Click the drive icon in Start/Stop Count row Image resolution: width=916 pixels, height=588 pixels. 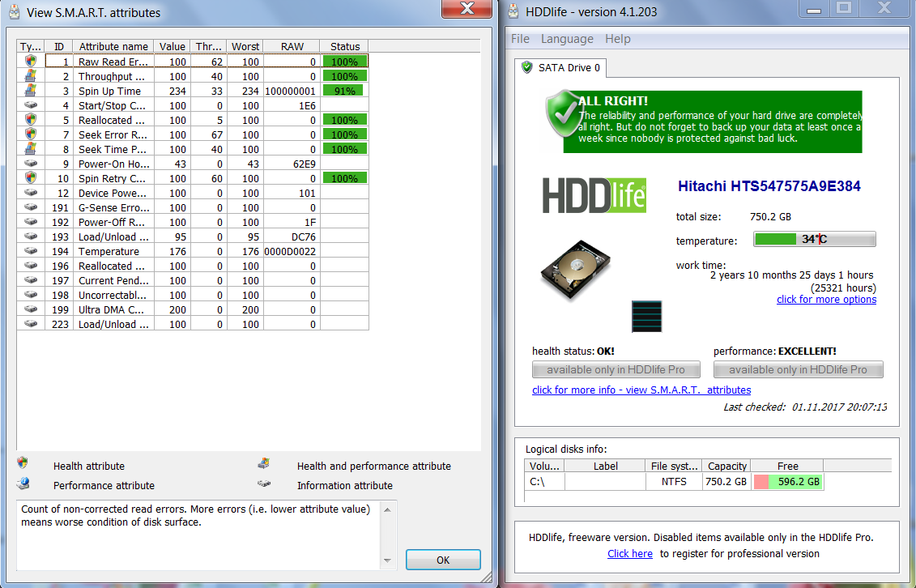click(31, 104)
